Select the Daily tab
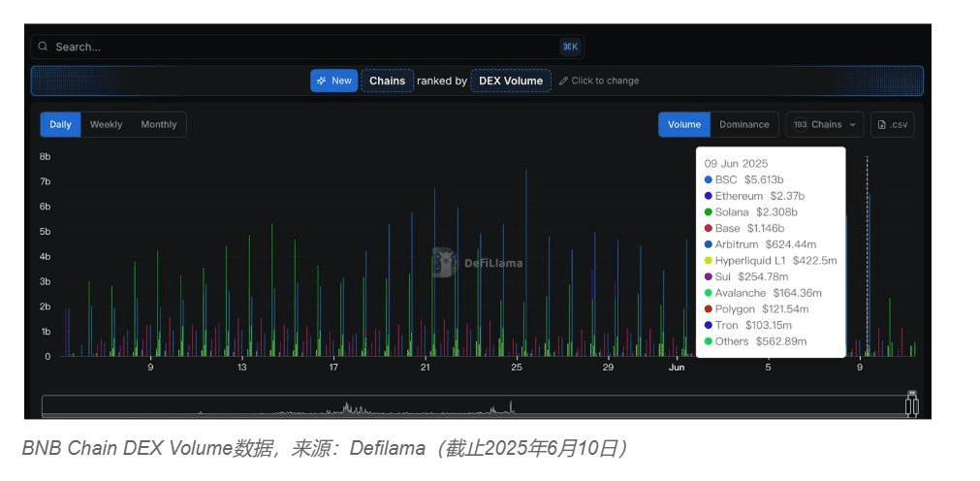Viewport: 980px width, 481px height. tap(61, 124)
